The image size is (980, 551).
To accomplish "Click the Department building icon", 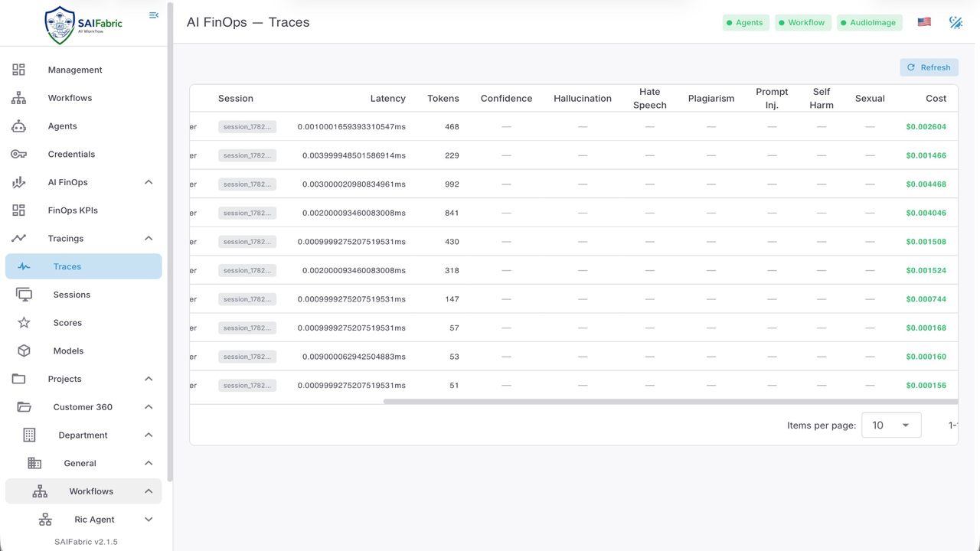I will coord(29,435).
